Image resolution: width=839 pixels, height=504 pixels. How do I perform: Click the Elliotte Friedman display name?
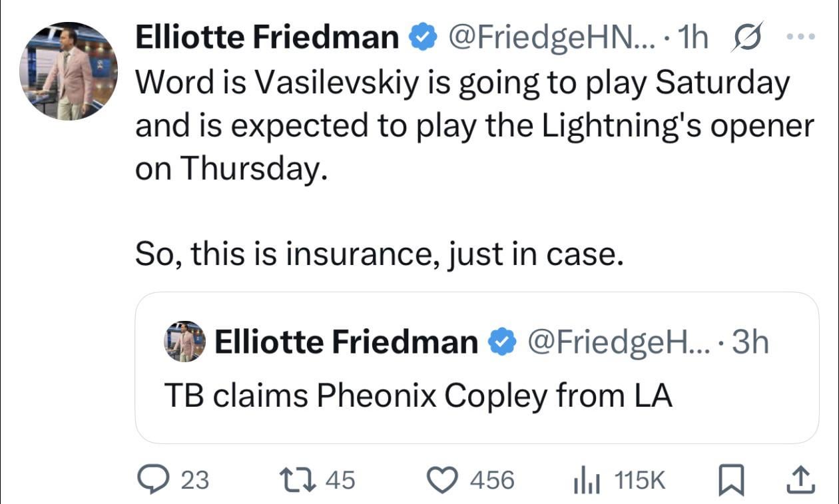[x=265, y=38]
